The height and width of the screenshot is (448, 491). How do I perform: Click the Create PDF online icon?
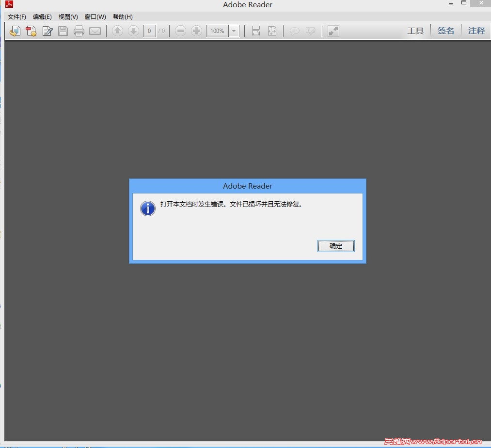[31, 31]
